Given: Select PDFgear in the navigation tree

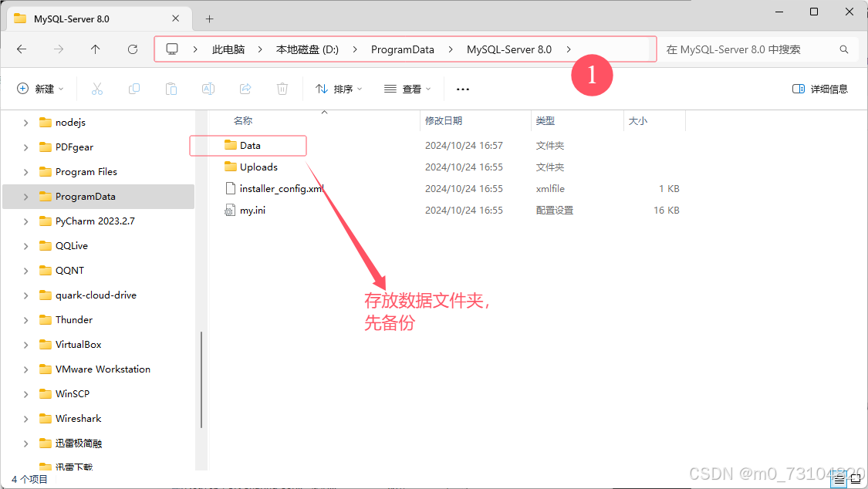Looking at the screenshot, I should coord(74,147).
